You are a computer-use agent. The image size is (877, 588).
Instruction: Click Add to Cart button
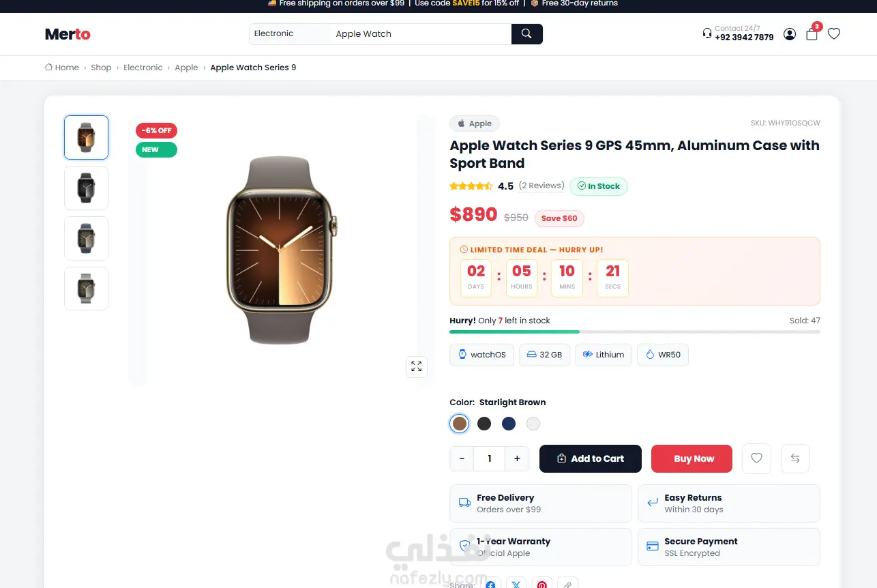[x=591, y=458]
